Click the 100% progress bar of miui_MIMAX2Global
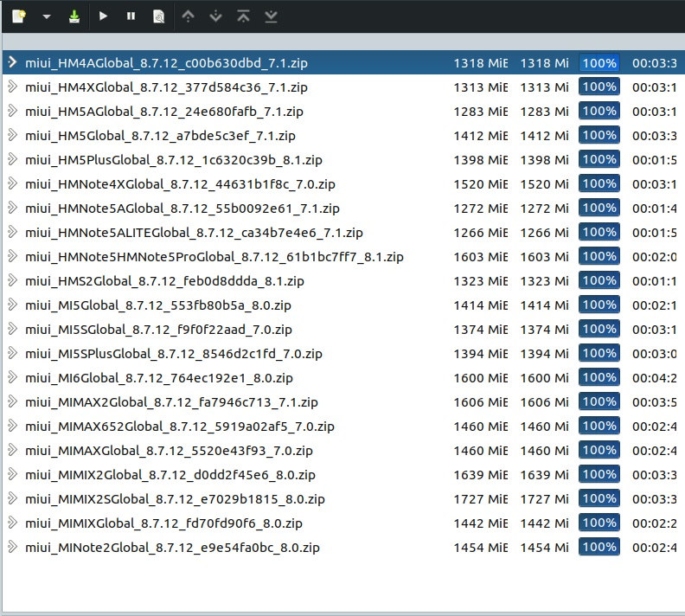Screen dimensions: 685x616 pyautogui.click(x=599, y=402)
